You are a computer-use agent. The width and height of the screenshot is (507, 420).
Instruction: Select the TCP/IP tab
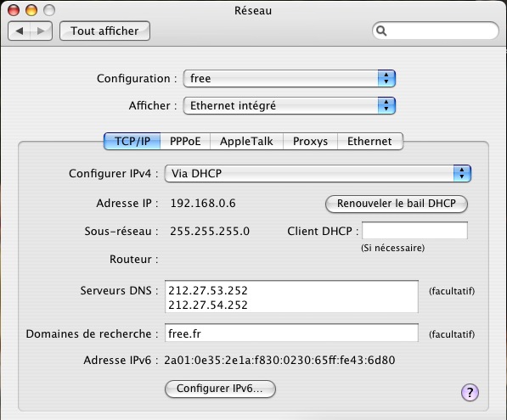coord(132,141)
